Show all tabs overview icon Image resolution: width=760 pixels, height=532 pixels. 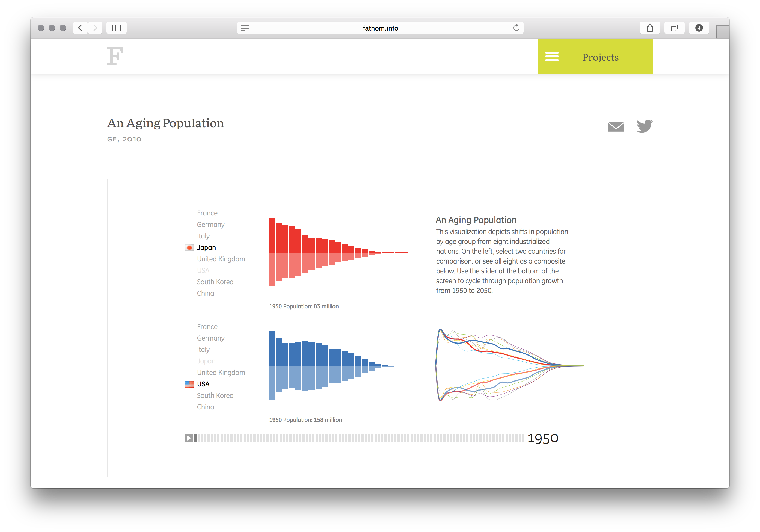point(674,28)
